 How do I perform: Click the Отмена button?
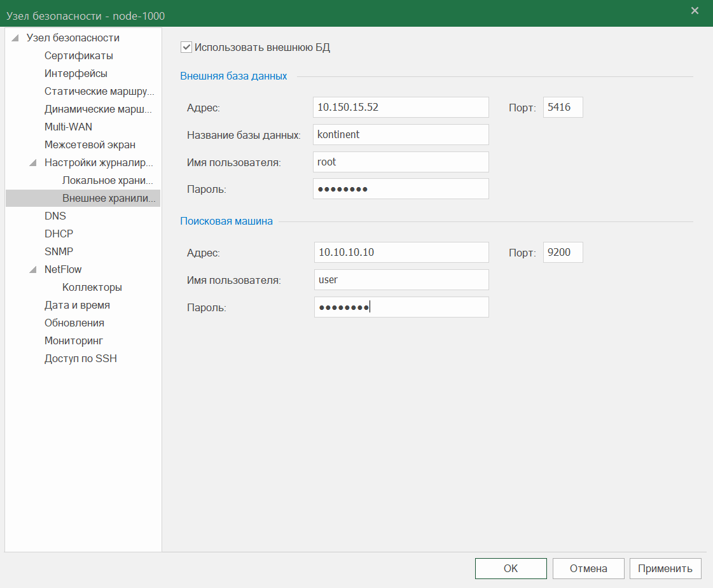(588, 570)
